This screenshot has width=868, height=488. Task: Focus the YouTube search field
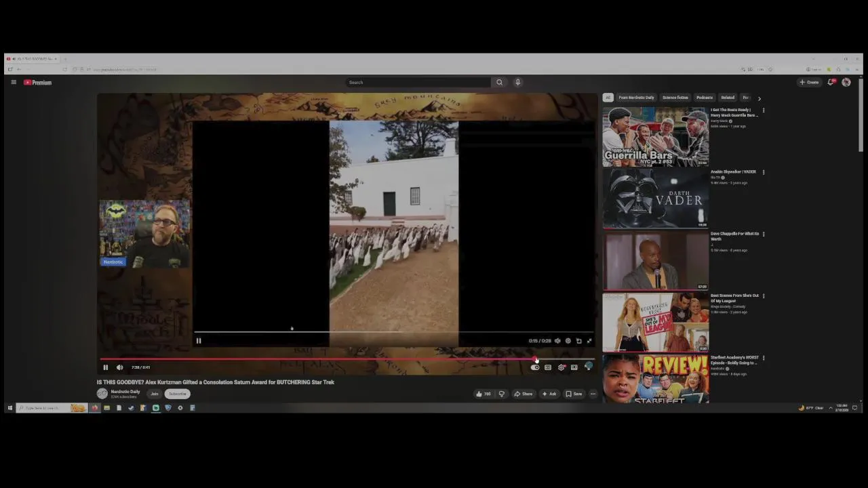pos(418,82)
